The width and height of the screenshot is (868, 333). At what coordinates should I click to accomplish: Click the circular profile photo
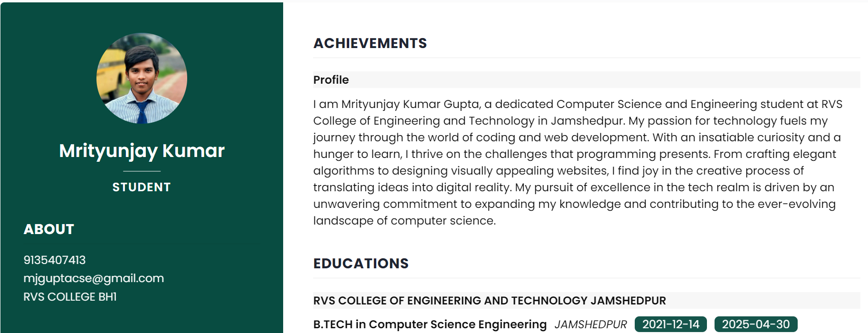(x=142, y=78)
